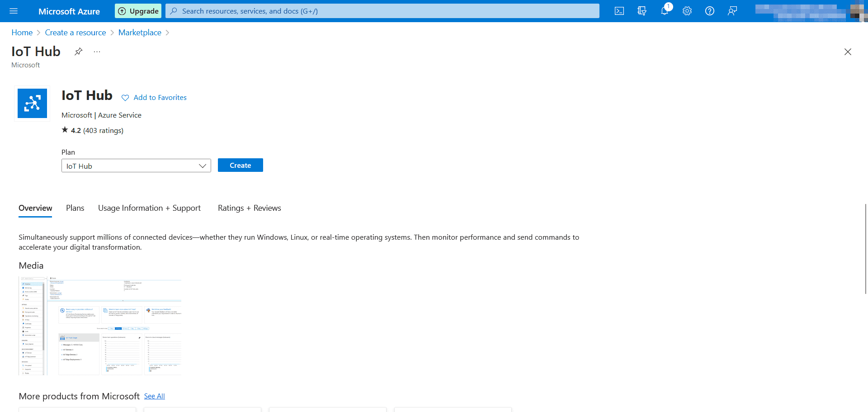Click the Create button
The height and width of the screenshot is (412, 868).
coord(240,165)
